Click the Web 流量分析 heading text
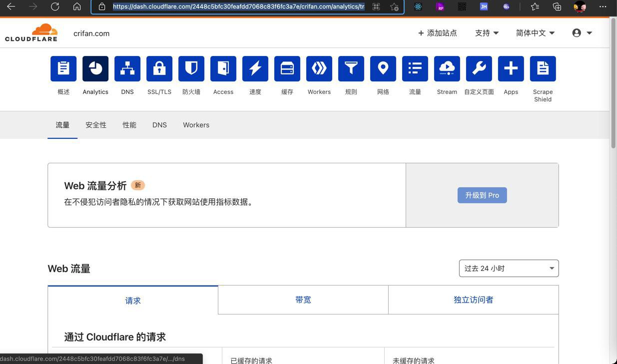Viewport: 617px width, 364px height. (95, 186)
